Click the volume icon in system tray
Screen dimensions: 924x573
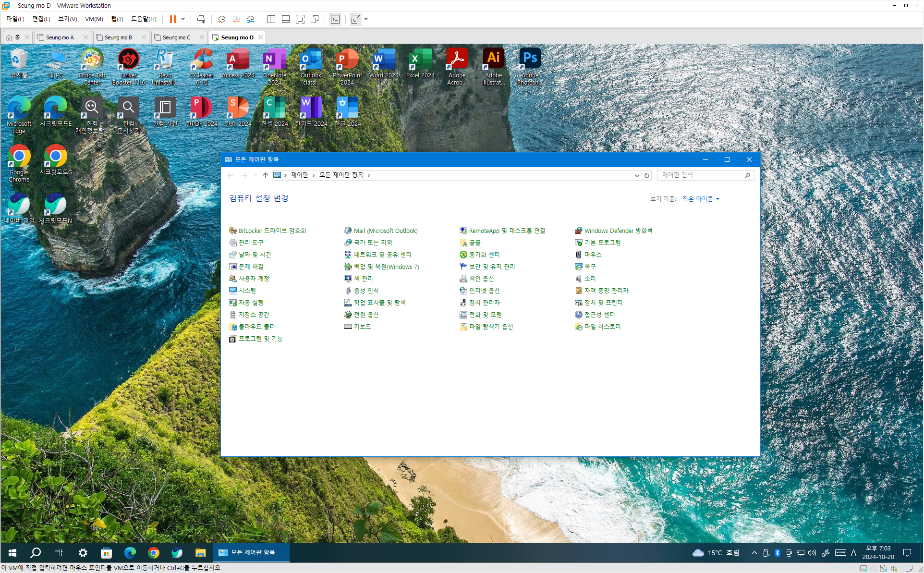tap(812, 553)
